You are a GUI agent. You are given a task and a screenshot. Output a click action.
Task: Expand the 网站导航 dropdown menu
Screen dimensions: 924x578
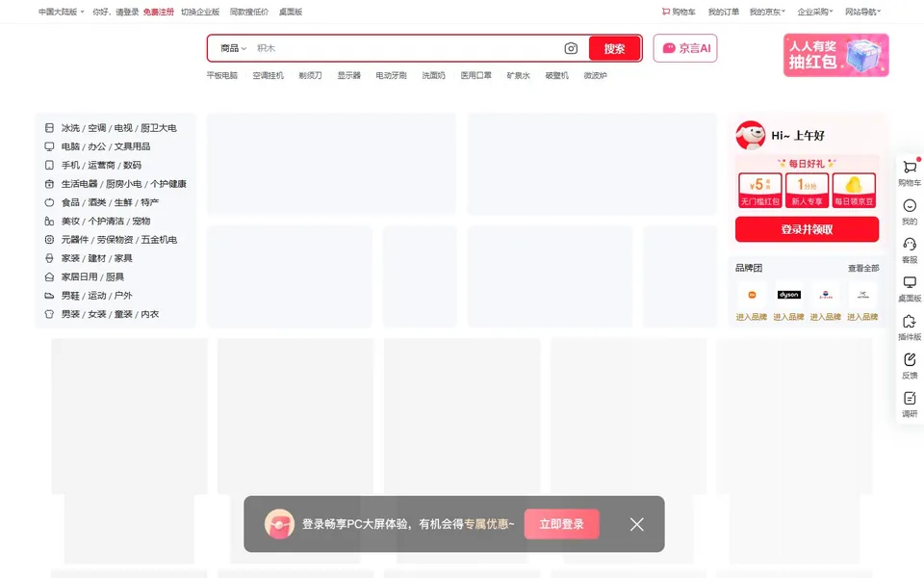862,12
